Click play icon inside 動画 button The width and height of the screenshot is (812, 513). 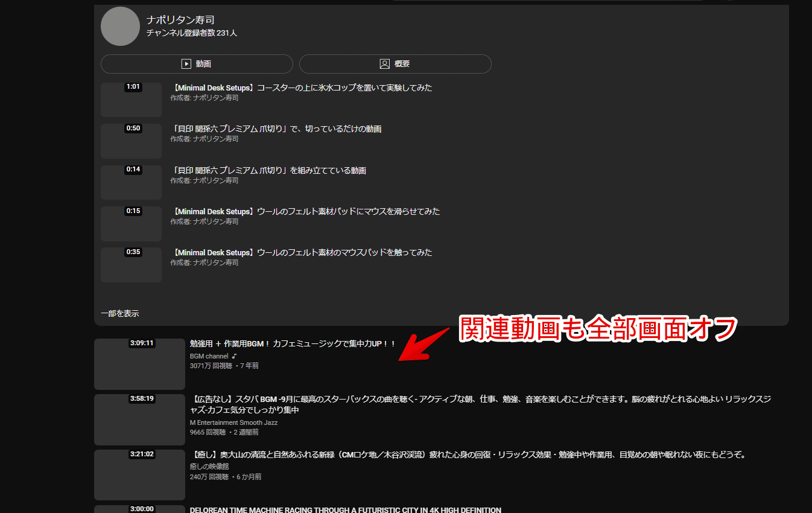click(186, 64)
